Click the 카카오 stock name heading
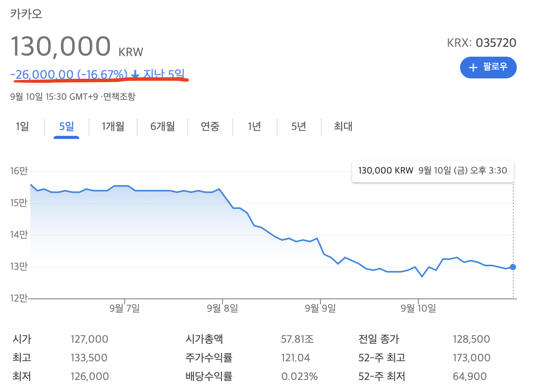 [26, 14]
